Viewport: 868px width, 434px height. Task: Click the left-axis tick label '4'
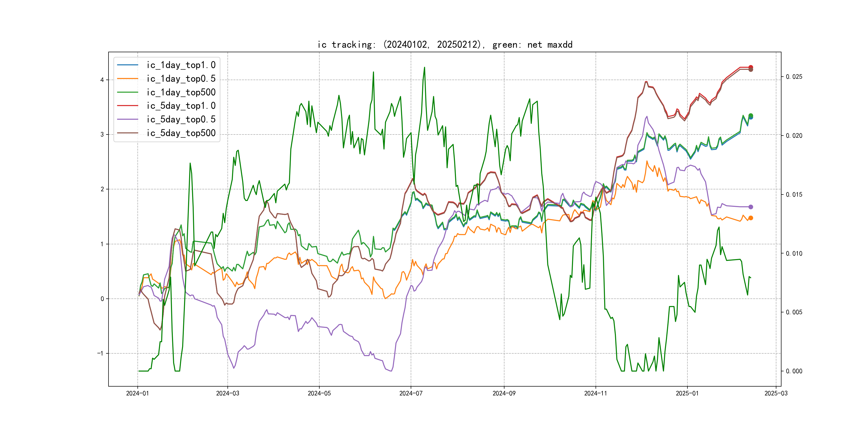[x=102, y=80]
